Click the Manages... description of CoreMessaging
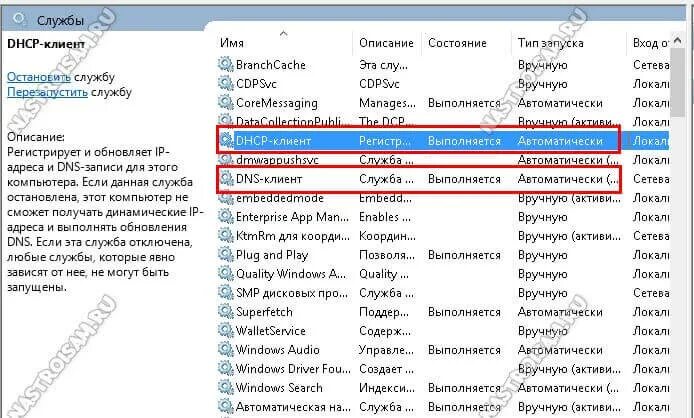Image resolution: width=694 pixels, height=418 pixels. [387, 104]
